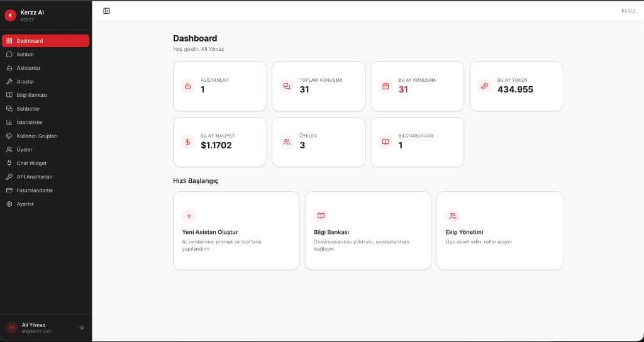Viewport: 644px width, 342px height.
Task: Click the red Kerzz AI logo badge
Action: click(10, 16)
